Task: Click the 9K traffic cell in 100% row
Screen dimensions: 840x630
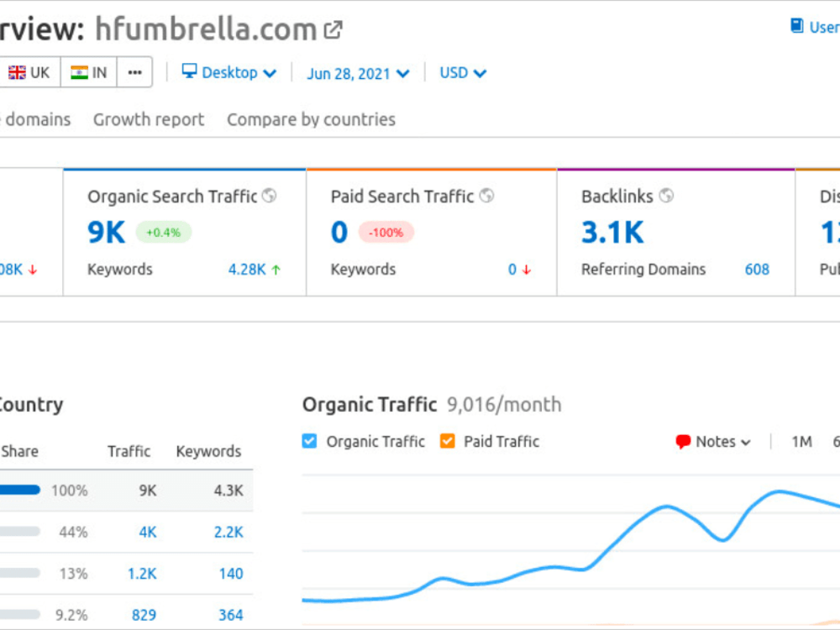Action: point(148,491)
